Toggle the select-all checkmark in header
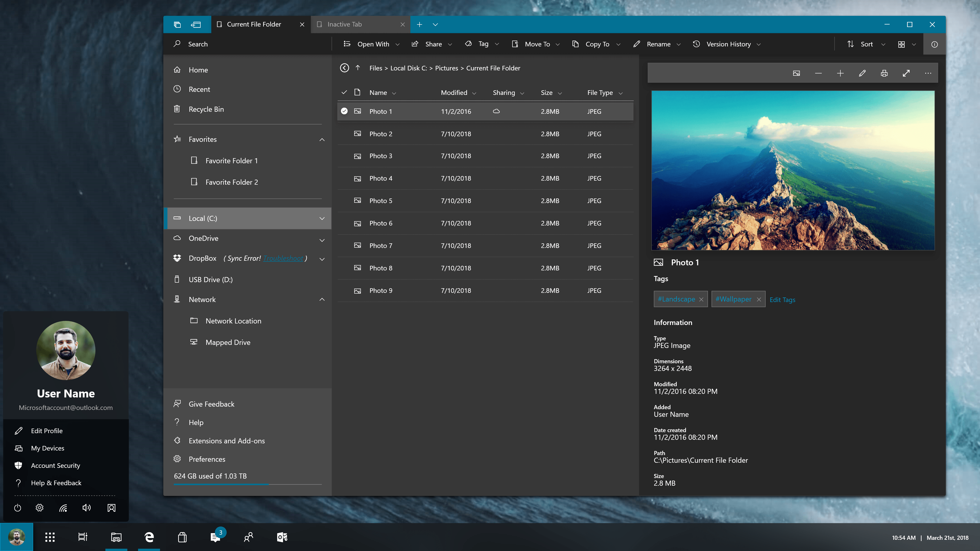This screenshot has width=980, height=551. 344,92
